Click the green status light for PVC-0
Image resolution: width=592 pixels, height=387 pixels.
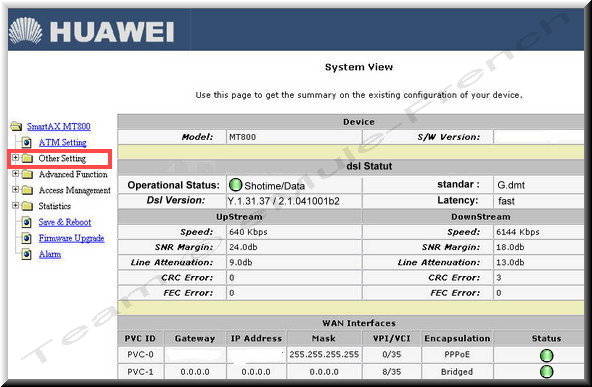(546, 355)
